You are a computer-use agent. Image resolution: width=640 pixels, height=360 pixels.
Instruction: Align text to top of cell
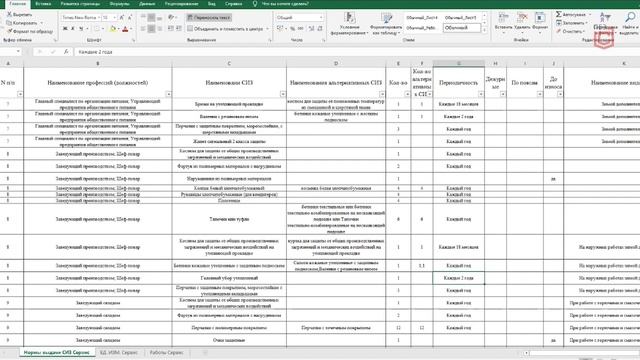143,18
